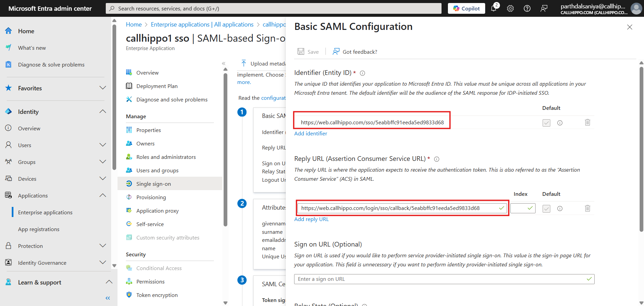Collapse the app menu with double-chevron
The height and width of the screenshot is (306, 644).
click(x=224, y=63)
